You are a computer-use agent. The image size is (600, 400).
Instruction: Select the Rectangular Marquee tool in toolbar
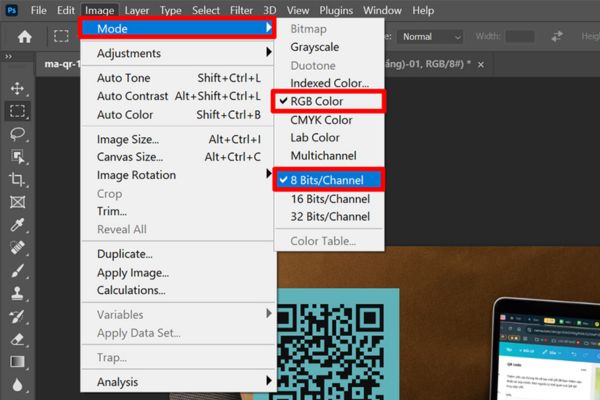click(x=17, y=111)
